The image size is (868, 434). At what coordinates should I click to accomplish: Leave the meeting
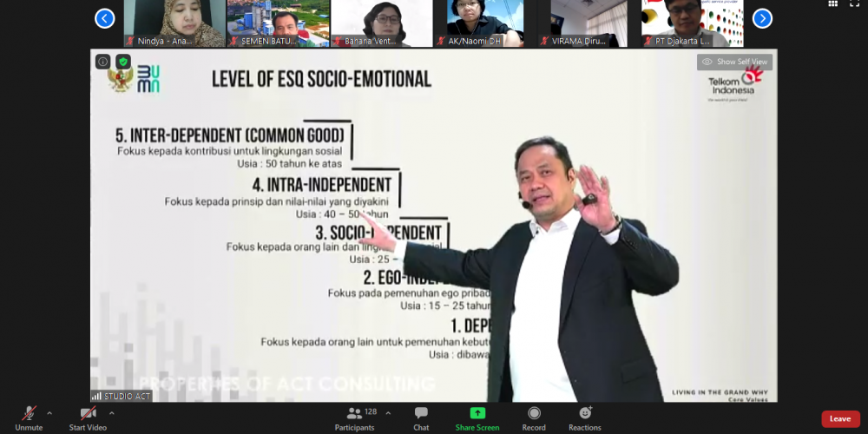840,418
